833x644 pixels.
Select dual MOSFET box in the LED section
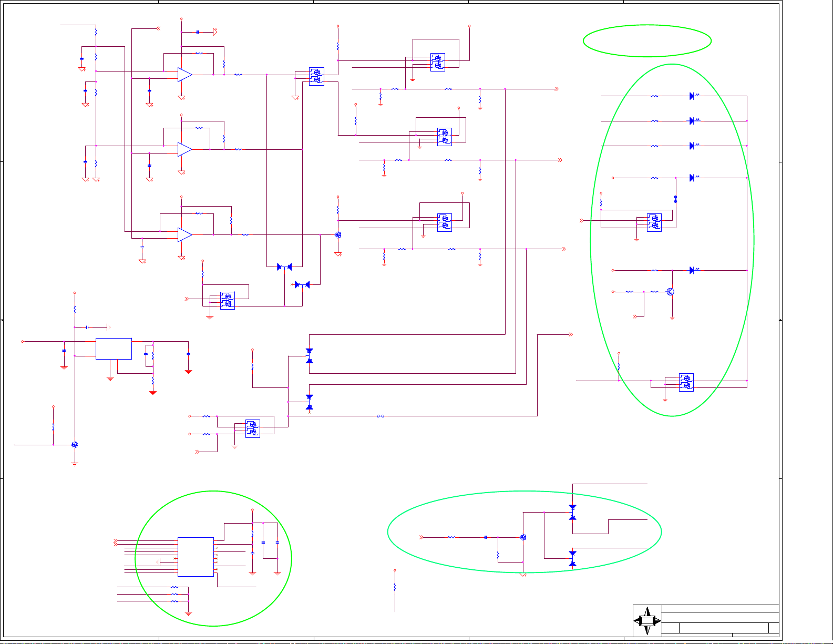(x=654, y=222)
